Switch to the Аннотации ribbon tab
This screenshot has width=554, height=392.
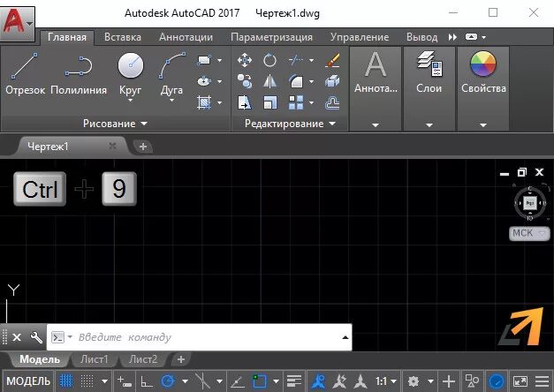(186, 37)
